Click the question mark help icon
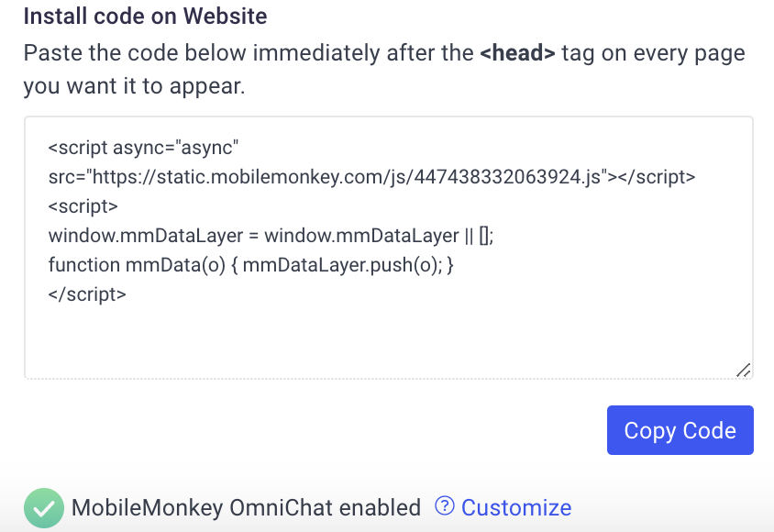774x532 pixels. pyautogui.click(x=444, y=505)
